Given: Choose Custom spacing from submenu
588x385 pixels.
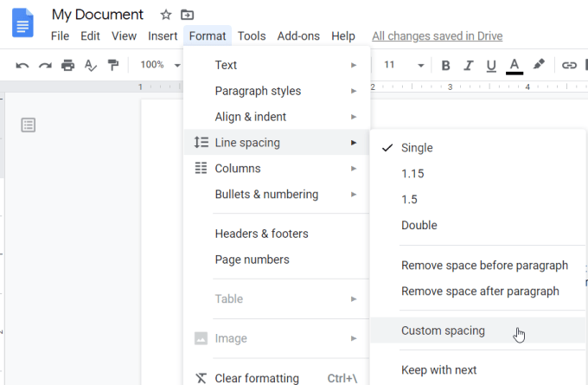Looking at the screenshot, I should [443, 330].
